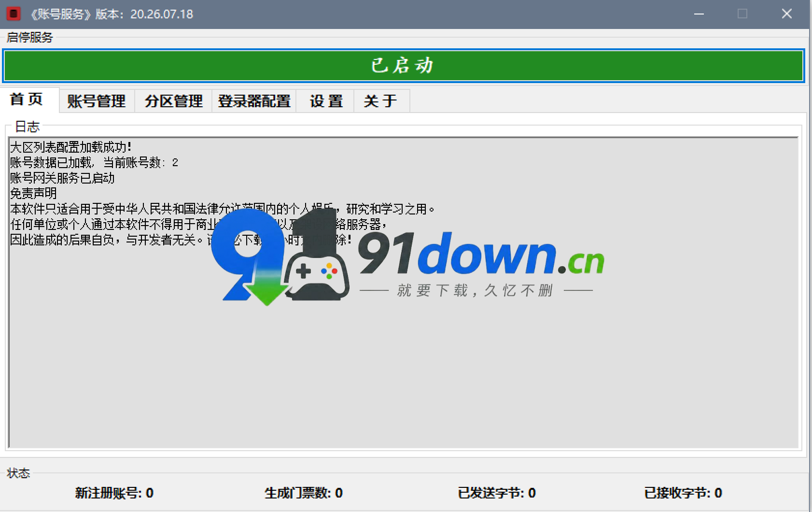Go to the 设置 tab

coord(326,101)
